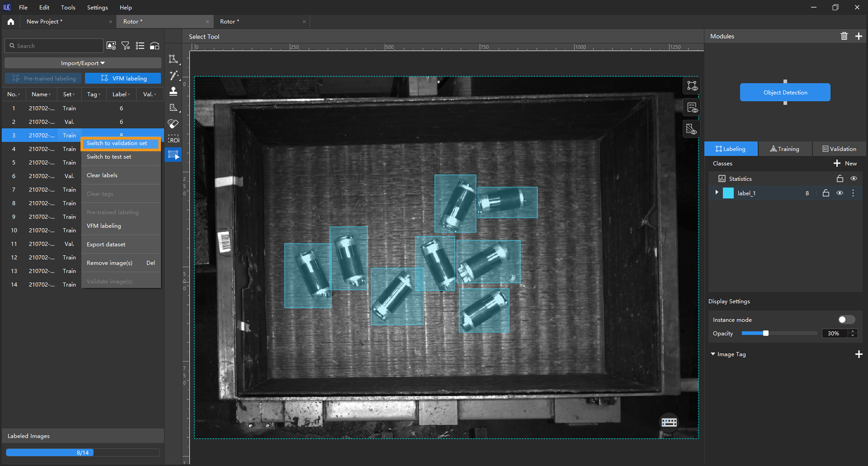Open the Statistics chart icon
The width and height of the screenshot is (868, 466).
coord(722,178)
